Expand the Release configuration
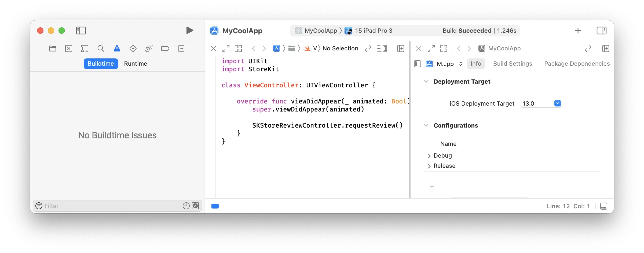The width and height of the screenshot is (644, 253). point(429,166)
